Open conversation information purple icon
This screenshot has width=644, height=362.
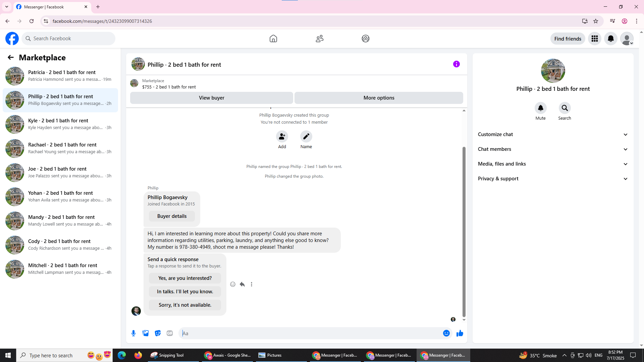pyautogui.click(x=457, y=64)
